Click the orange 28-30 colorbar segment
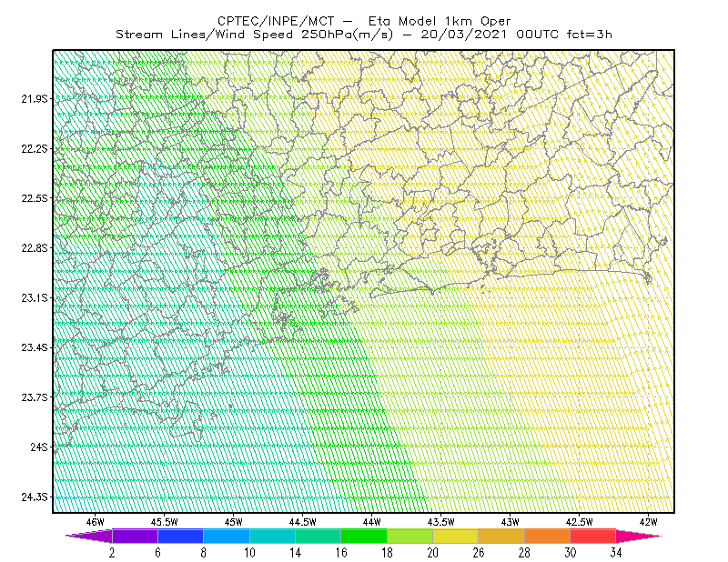The image size is (728, 562). (548, 536)
